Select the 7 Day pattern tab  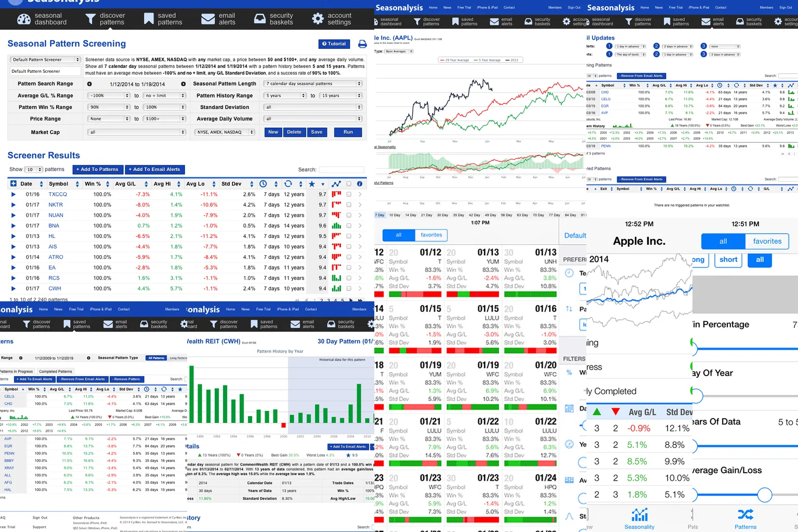[380, 215]
